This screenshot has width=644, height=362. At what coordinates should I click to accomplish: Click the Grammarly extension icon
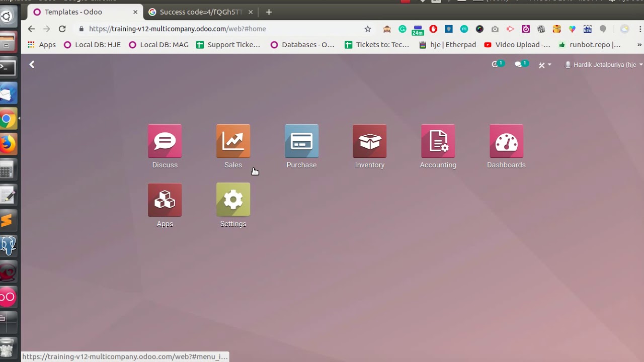pyautogui.click(x=403, y=29)
